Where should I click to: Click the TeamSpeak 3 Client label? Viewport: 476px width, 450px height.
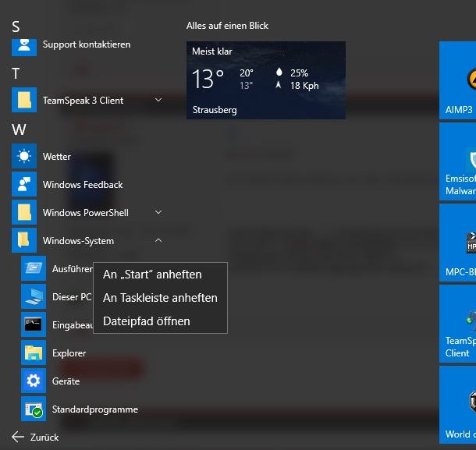point(83,101)
